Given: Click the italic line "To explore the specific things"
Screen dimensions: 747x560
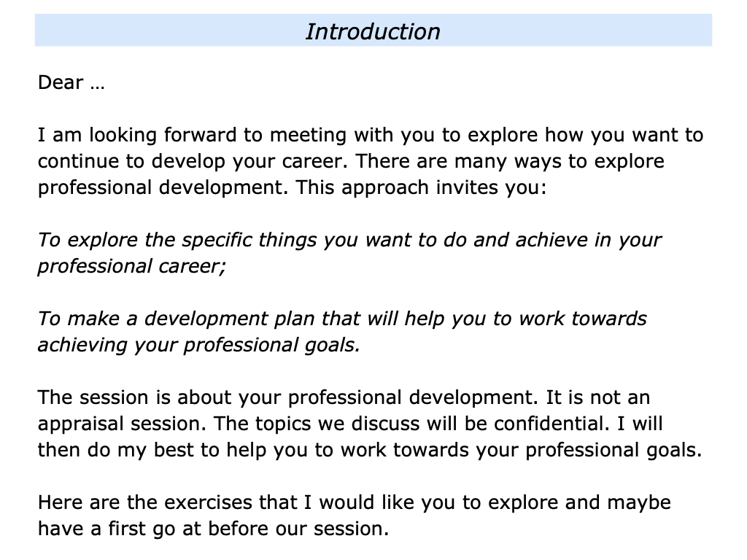Looking at the screenshot, I should 349,240.
